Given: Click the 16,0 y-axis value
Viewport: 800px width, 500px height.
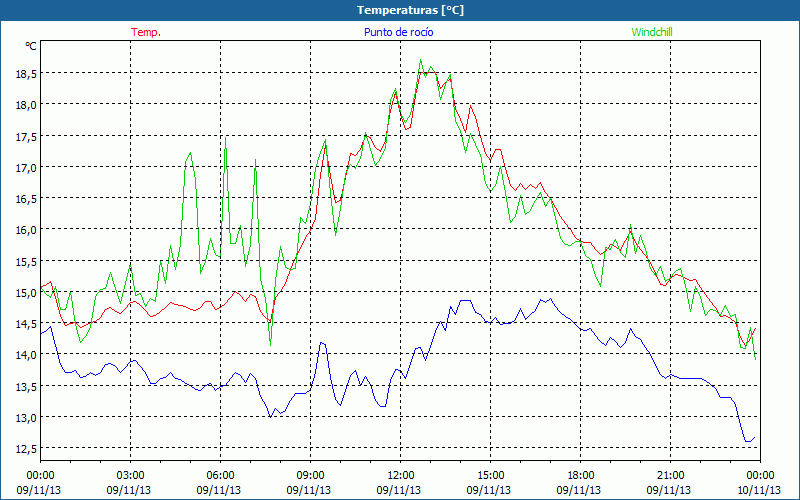Looking at the screenshot, I should [x=26, y=230].
